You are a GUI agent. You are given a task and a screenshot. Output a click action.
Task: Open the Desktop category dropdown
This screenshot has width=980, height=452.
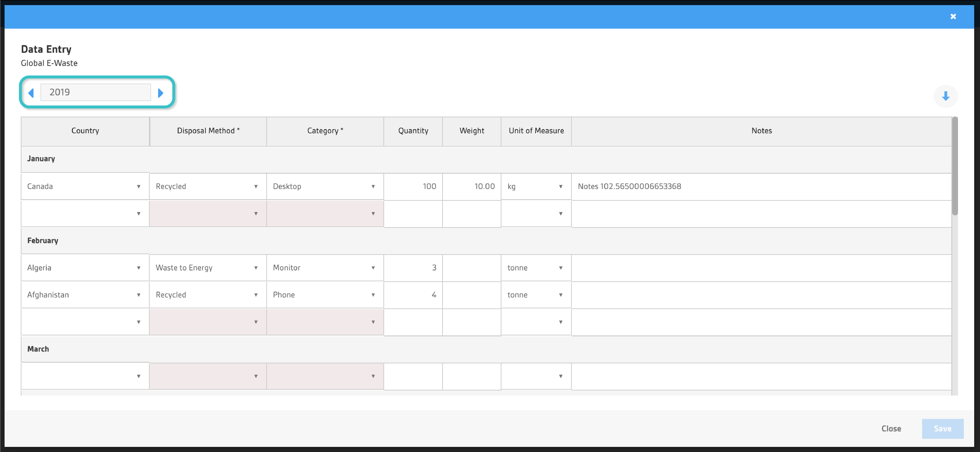[x=325, y=186]
